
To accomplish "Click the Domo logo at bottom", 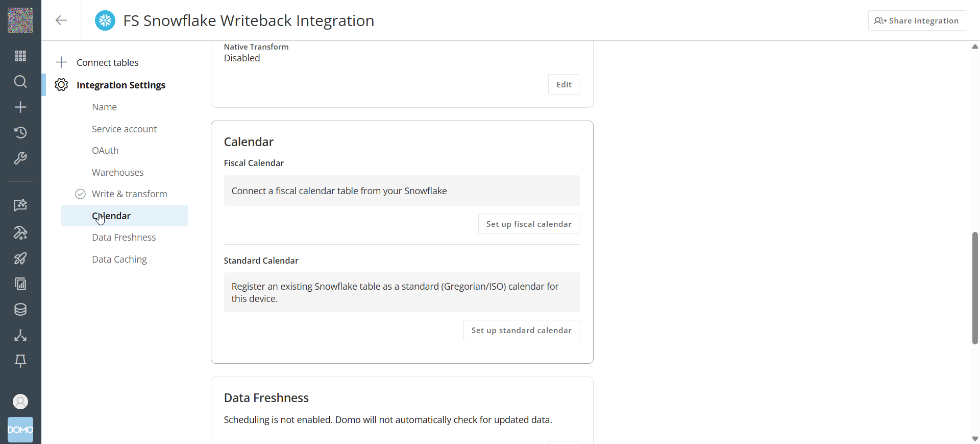I will (x=20, y=430).
